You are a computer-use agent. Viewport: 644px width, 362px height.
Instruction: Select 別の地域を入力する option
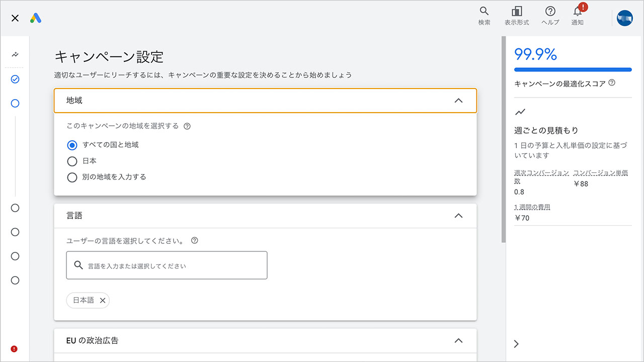click(72, 177)
